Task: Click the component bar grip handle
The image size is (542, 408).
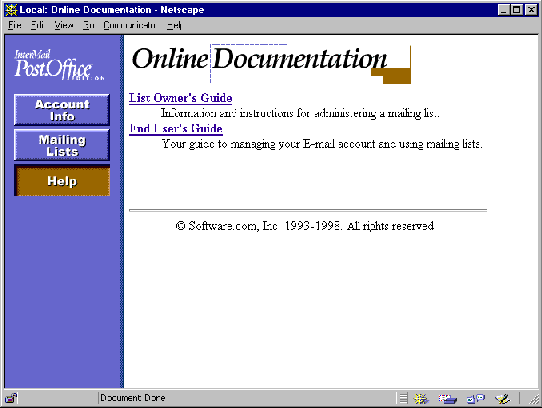Action: (403, 398)
